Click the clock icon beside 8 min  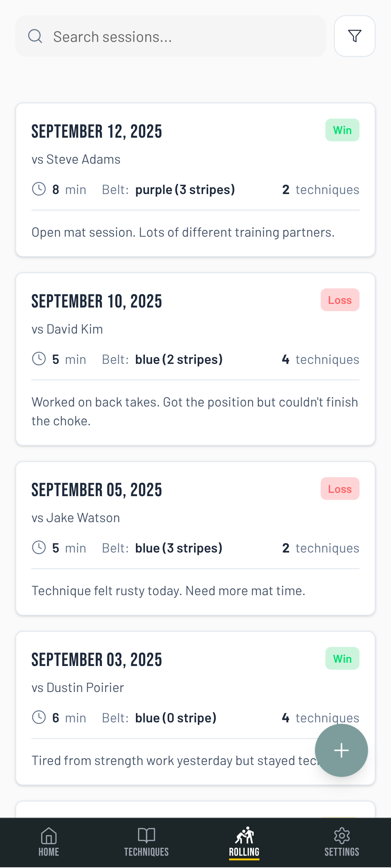[x=39, y=189]
